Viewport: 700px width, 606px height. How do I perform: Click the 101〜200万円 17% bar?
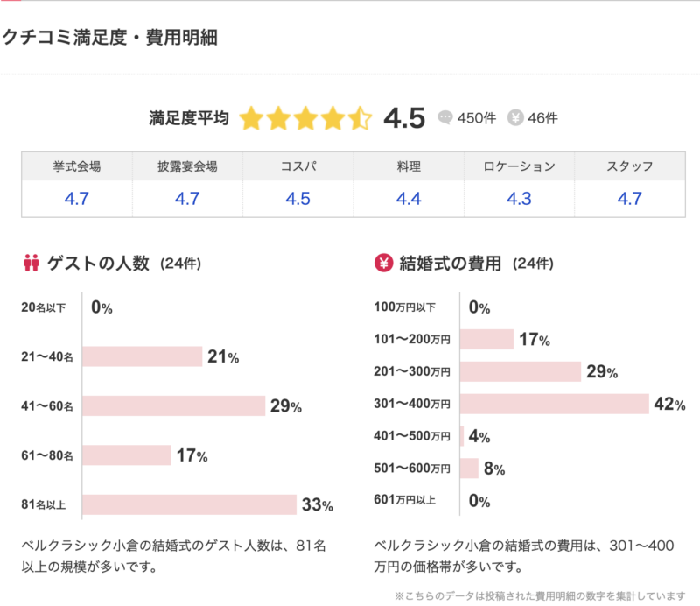[x=486, y=339]
